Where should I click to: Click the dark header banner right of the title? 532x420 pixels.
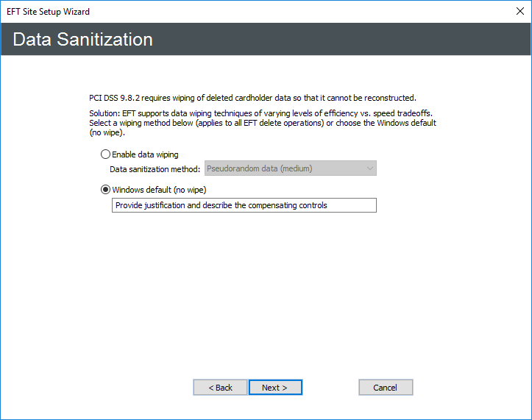click(353, 40)
